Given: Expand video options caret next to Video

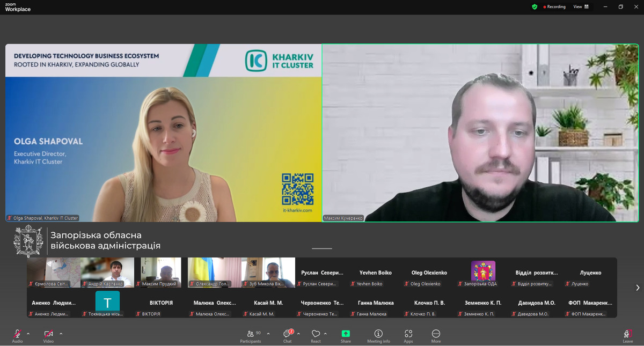Looking at the screenshot, I should pos(61,334).
